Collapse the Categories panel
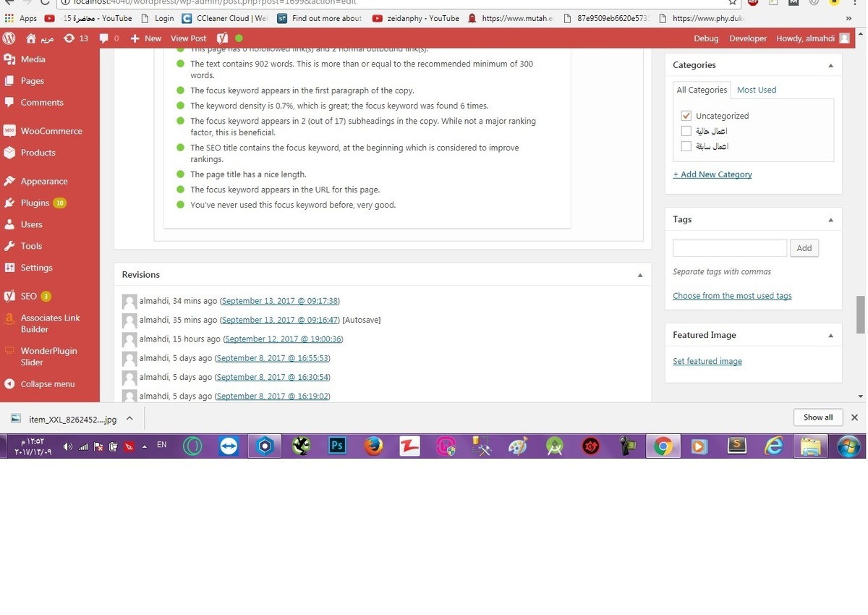Viewport: 868px width, 615px height. pos(830,65)
